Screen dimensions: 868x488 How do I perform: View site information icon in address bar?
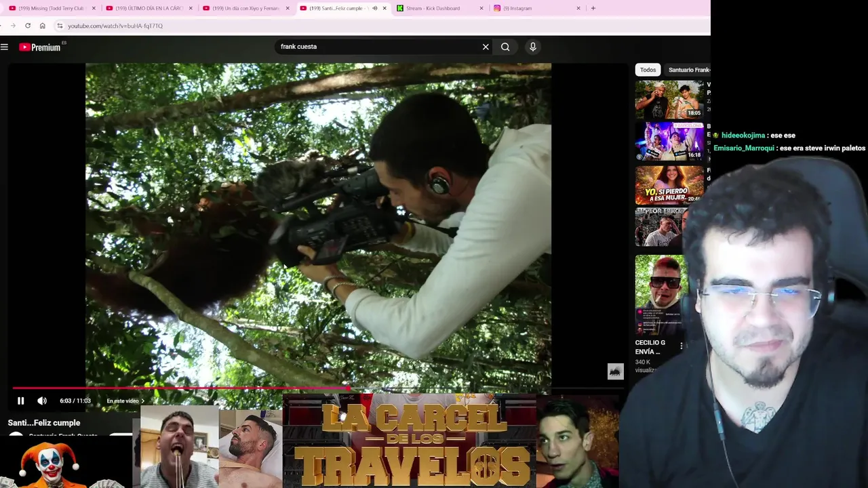[60, 26]
